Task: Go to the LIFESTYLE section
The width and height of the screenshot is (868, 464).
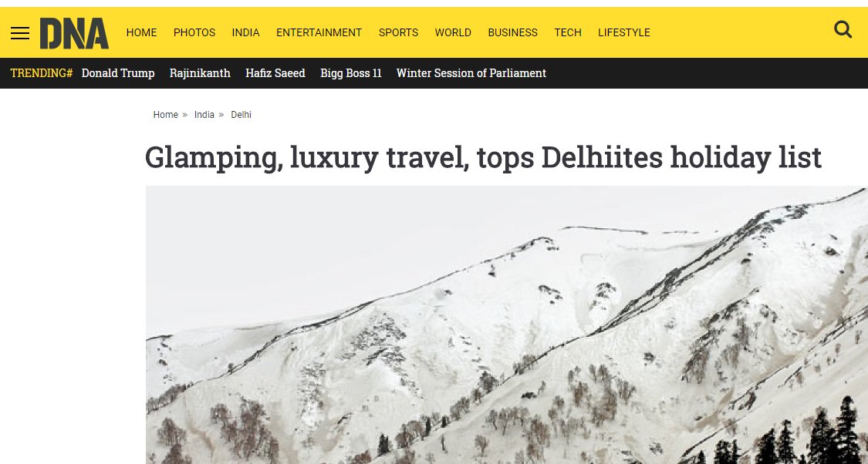Action: (624, 32)
